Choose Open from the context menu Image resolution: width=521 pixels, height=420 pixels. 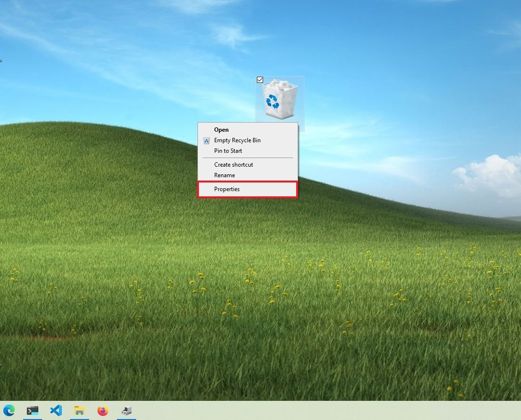coord(221,130)
